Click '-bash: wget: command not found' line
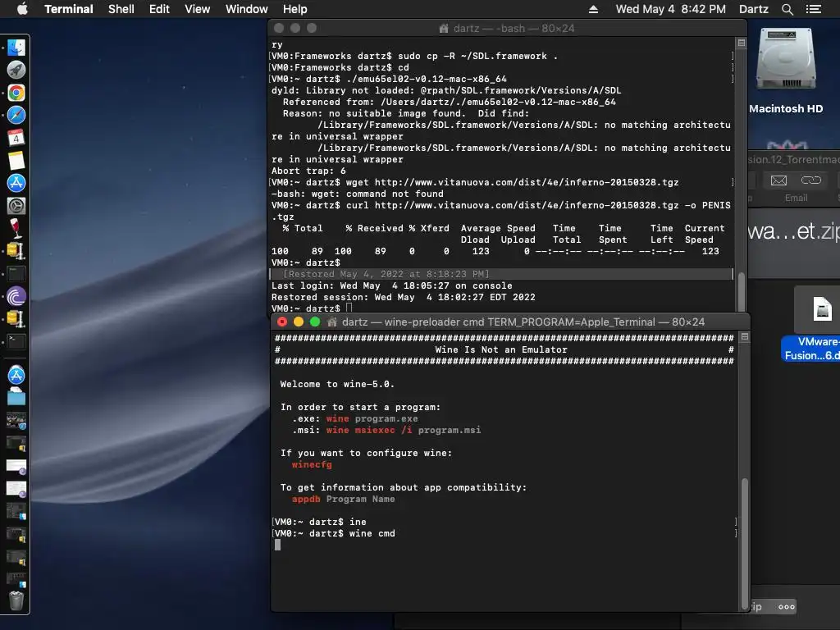 point(358,194)
